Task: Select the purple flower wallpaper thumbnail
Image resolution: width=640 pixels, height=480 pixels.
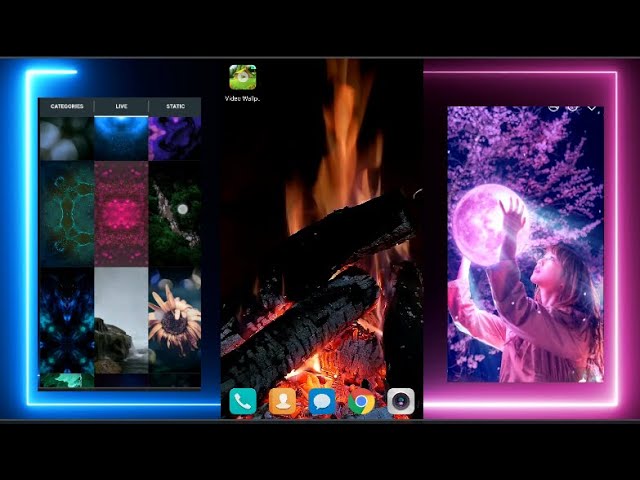Action: click(x=175, y=138)
